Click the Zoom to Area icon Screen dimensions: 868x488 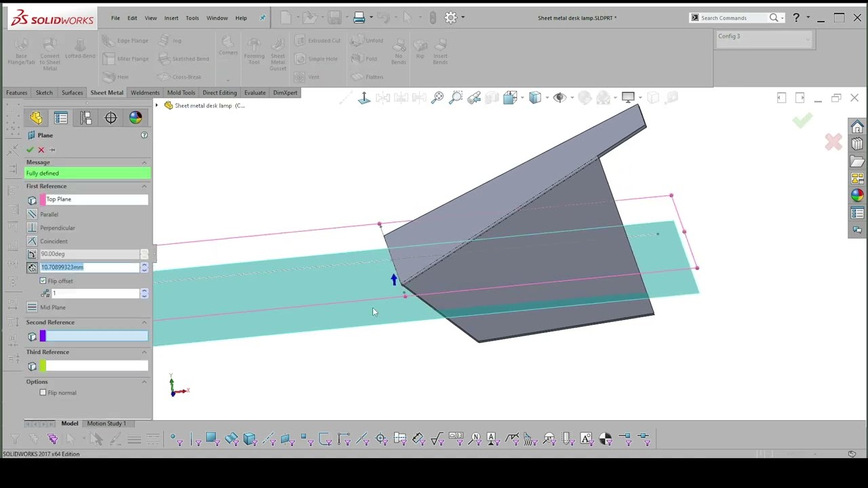pos(456,98)
